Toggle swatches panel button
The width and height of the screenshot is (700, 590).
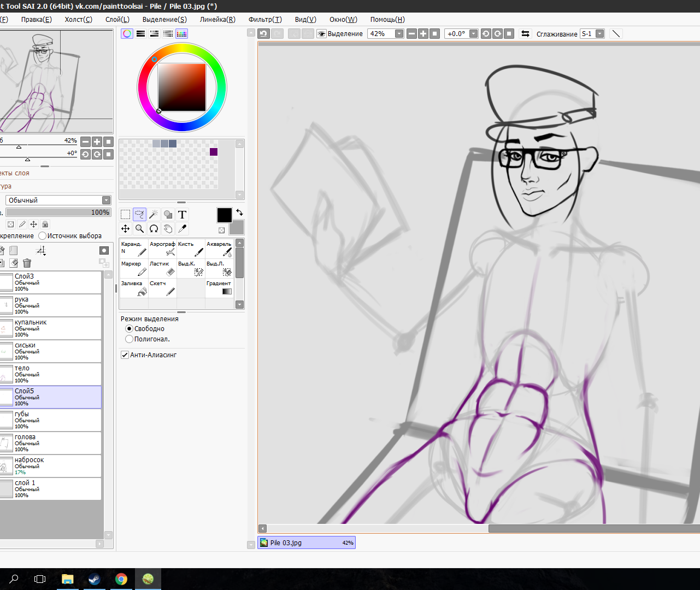(x=181, y=34)
